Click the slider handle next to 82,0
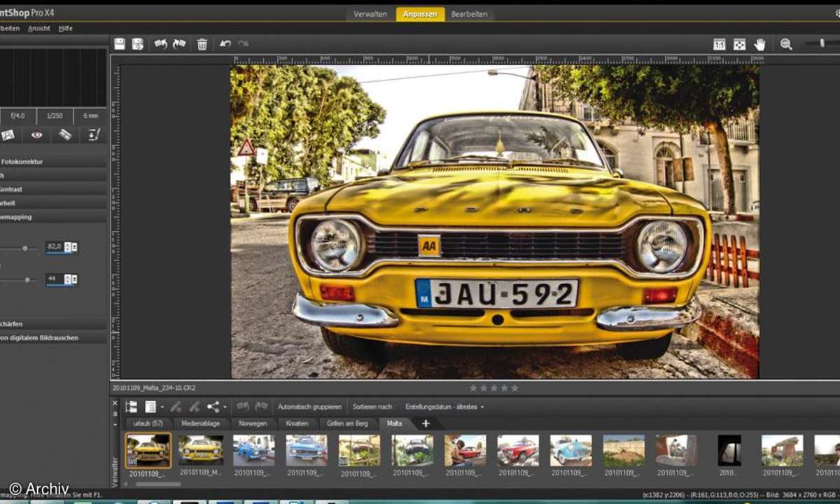The width and height of the screenshot is (840, 504). 25,248
